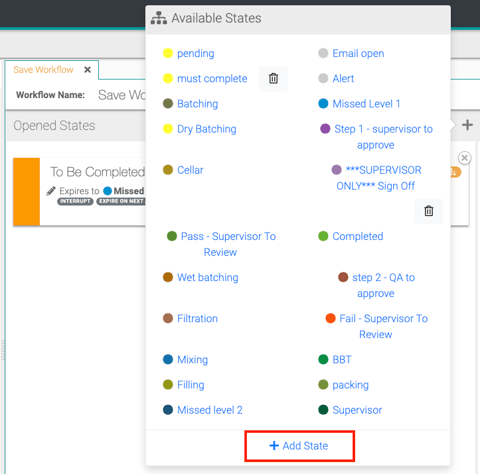Select the Save Workflow tab
480x474 pixels.
click(x=43, y=70)
